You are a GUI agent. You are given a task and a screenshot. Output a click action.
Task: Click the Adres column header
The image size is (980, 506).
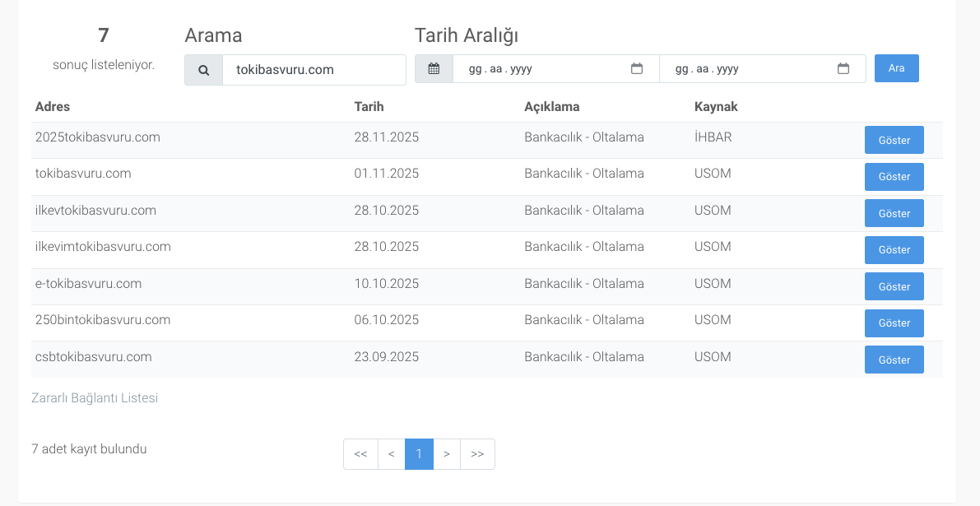tap(53, 107)
